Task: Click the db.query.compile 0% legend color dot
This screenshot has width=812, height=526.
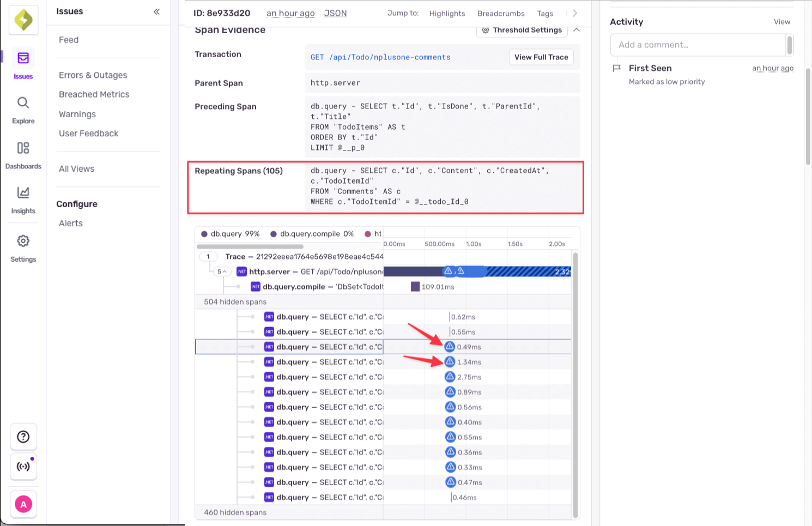Action: click(x=274, y=234)
